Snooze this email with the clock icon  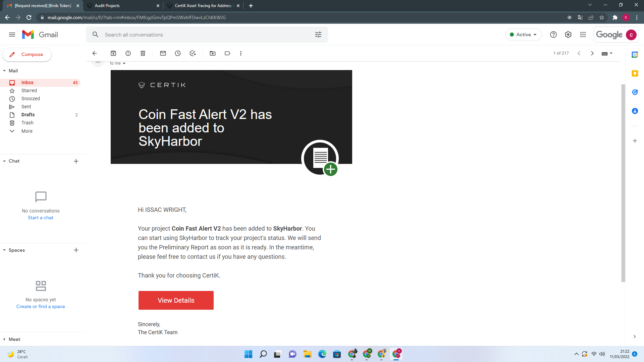pos(178,53)
